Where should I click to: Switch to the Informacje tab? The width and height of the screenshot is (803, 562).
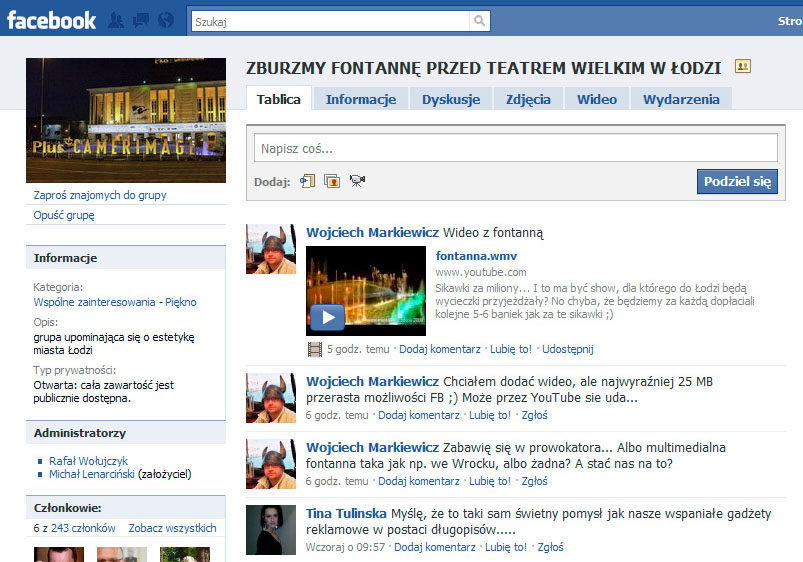pos(361,99)
